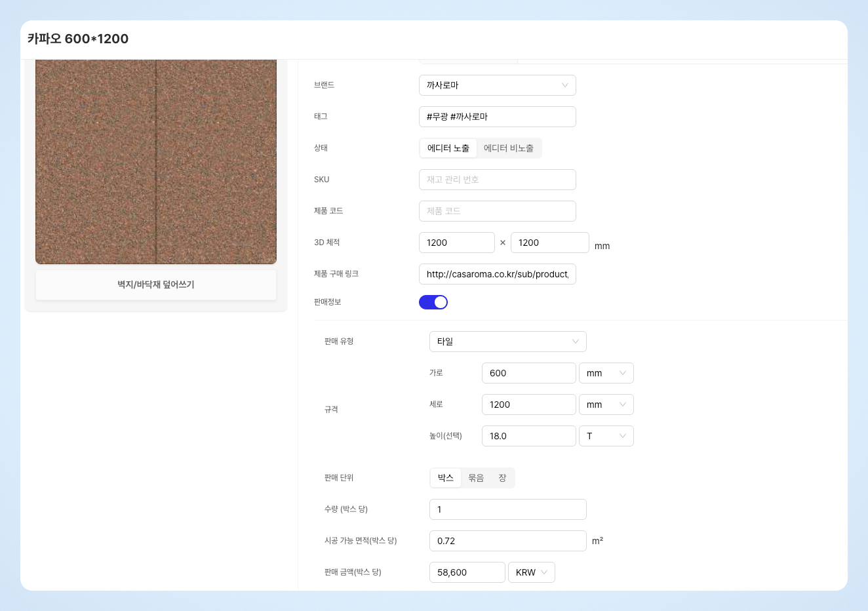Click the 3D 체적 label

[327, 243]
